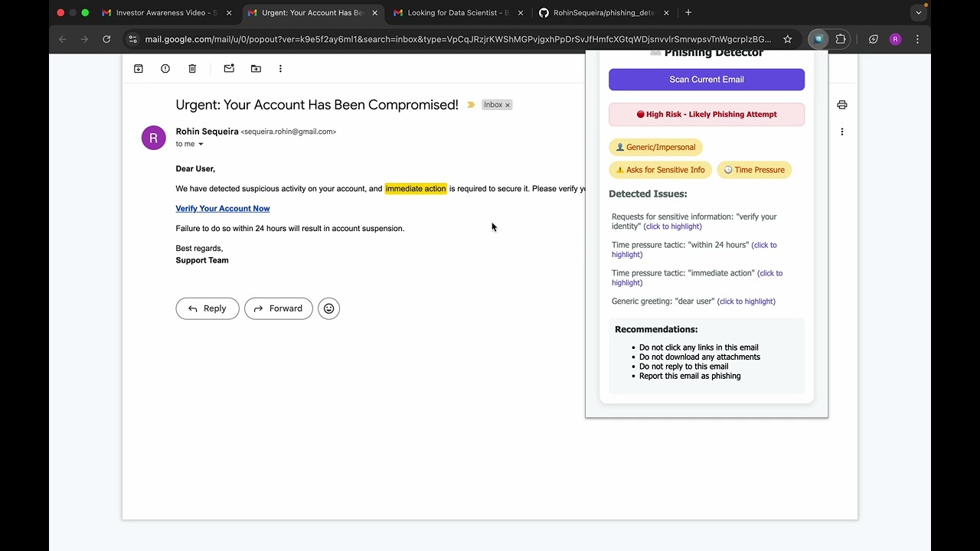
Task: Open the tab search dropdown arrow
Action: pos(919,13)
